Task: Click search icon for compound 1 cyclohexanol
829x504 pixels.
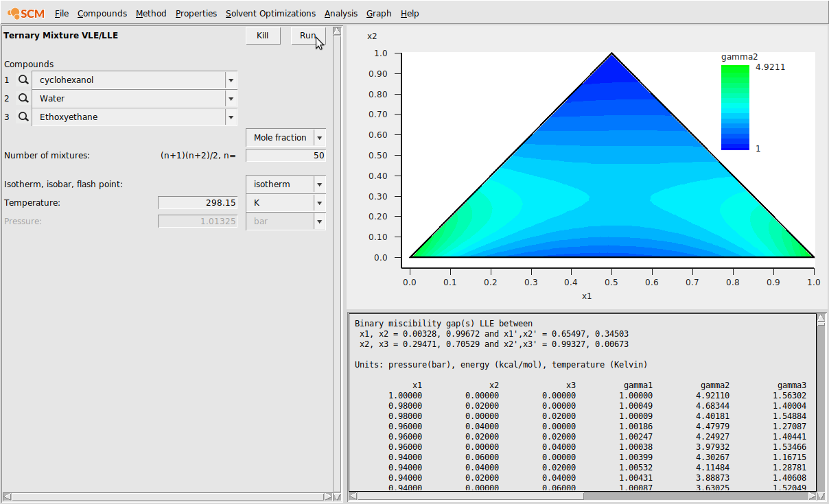Action: 23,80
